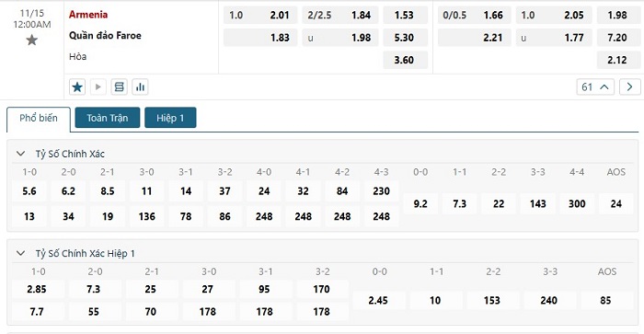Toggle the blue star favorite button
644x334 pixels.
coord(77,87)
